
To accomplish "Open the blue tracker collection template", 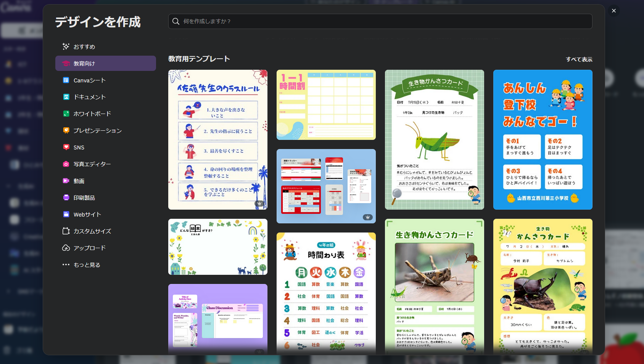I will coord(326,186).
